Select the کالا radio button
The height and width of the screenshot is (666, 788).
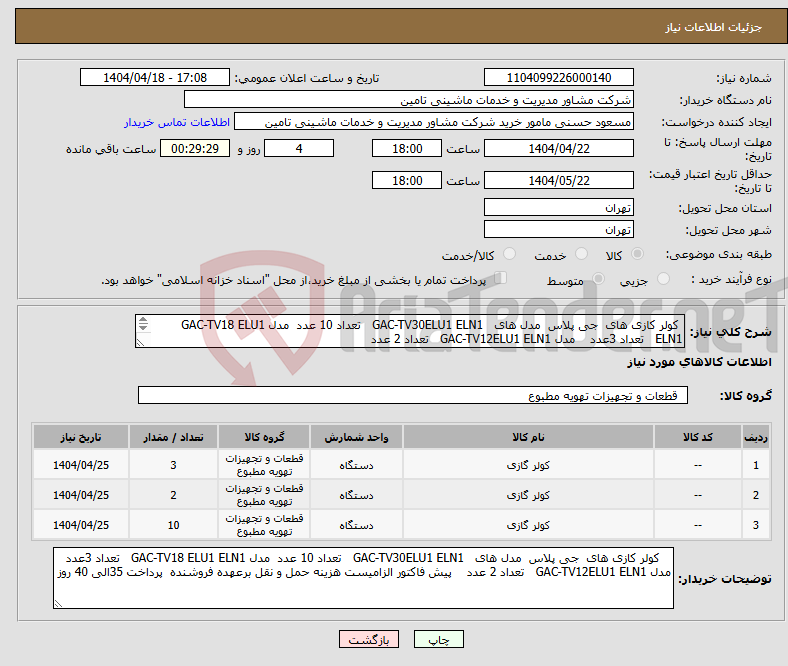tap(637, 254)
